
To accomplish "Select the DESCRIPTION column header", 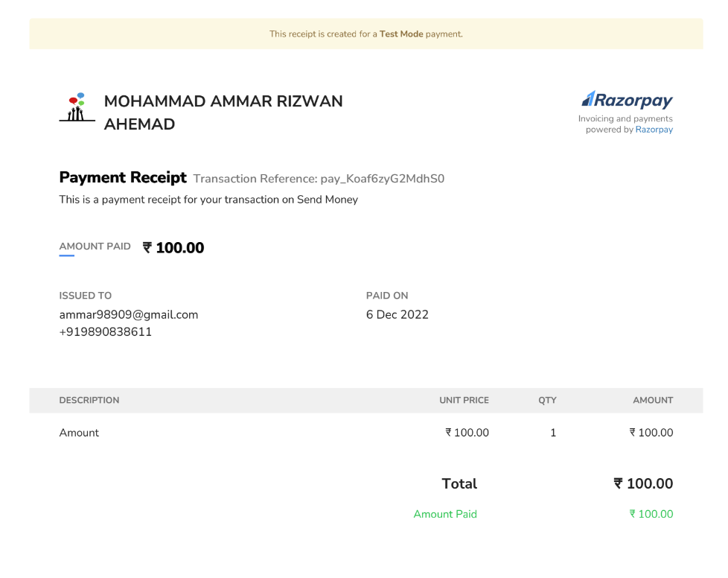I will tap(89, 400).
